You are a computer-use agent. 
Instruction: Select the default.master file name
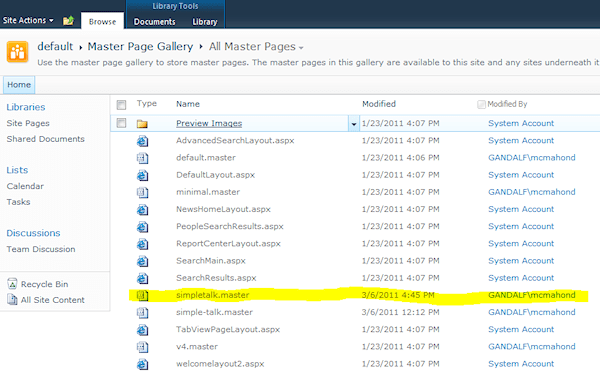206,158
